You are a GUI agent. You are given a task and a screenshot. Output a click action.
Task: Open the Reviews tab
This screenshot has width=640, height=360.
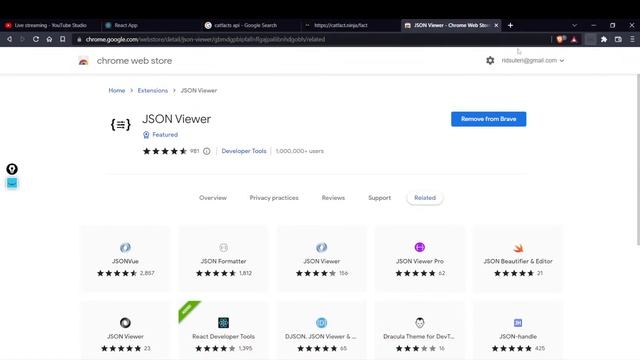click(333, 198)
